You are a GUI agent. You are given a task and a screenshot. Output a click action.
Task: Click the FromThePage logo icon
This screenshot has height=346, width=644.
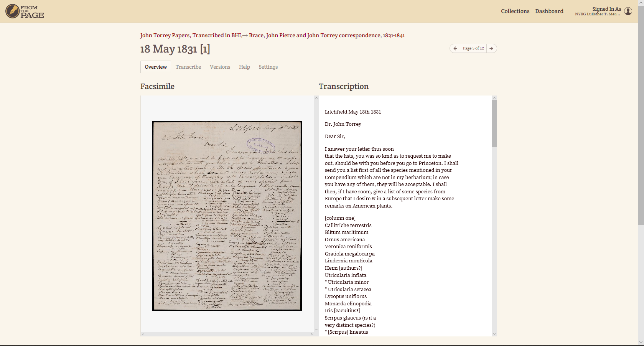click(13, 11)
